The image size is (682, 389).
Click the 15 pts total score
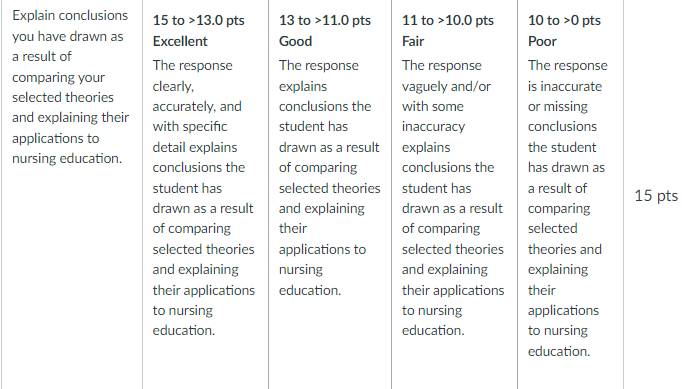[x=655, y=196]
